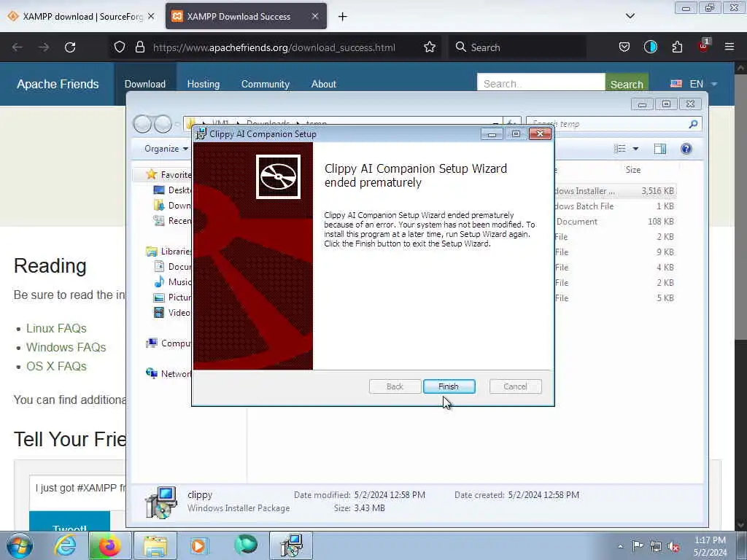Sort files by Size column header

pos(632,169)
